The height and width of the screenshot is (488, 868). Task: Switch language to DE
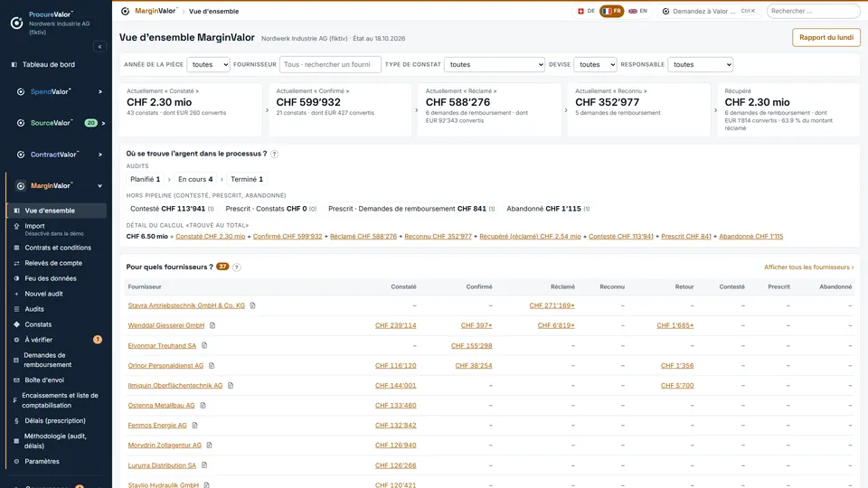(586, 11)
